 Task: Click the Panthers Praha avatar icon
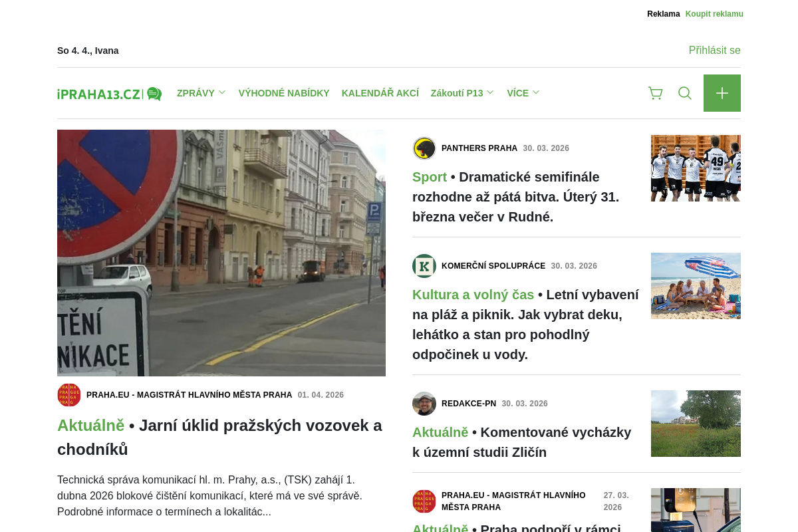[424, 148]
